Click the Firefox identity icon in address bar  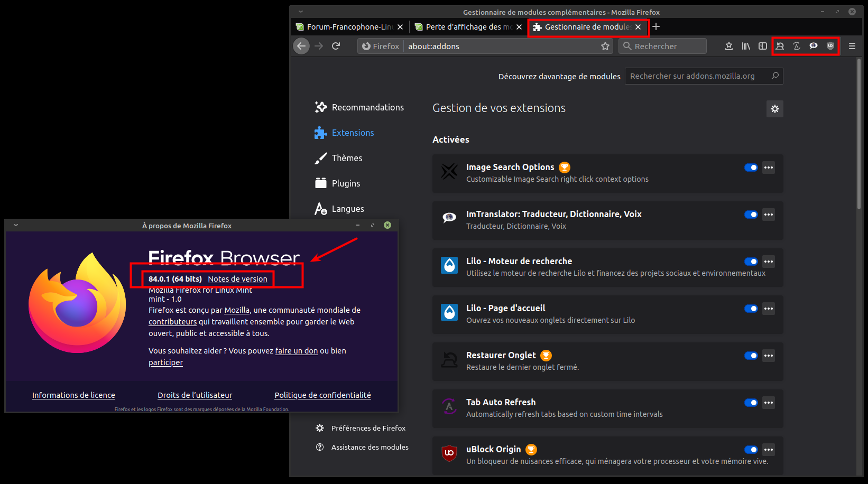click(x=381, y=46)
